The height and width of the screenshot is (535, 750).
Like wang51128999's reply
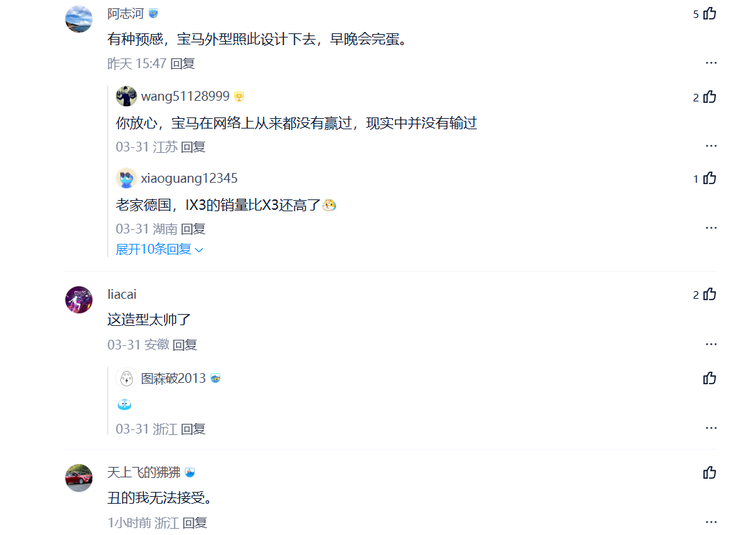(x=709, y=97)
